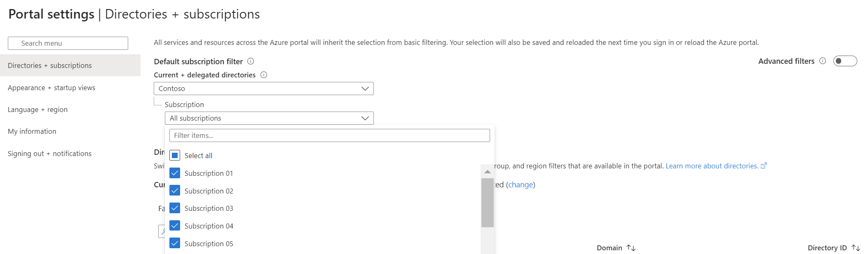Click the Search menu input field
This screenshot has height=254, width=868.
[x=68, y=43]
